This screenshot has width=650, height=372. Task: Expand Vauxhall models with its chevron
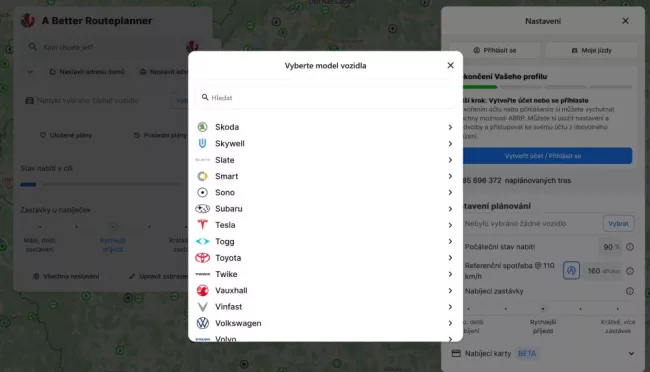[x=450, y=290]
